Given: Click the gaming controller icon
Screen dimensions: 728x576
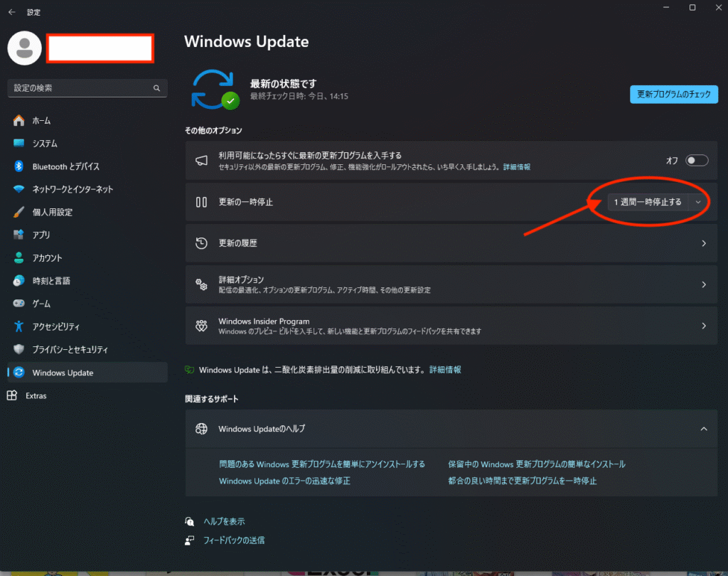Looking at the screenshot, I should 18,304.
